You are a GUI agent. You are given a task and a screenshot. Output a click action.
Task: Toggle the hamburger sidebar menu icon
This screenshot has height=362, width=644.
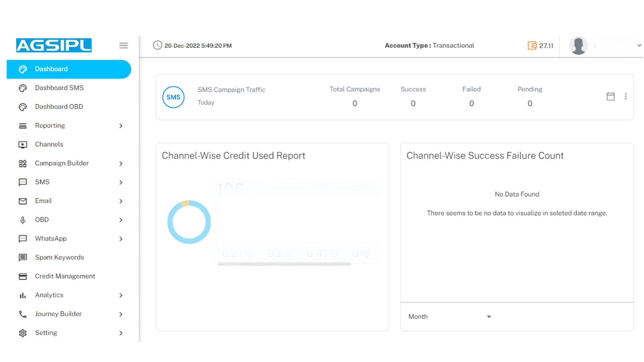pos(123,45)
